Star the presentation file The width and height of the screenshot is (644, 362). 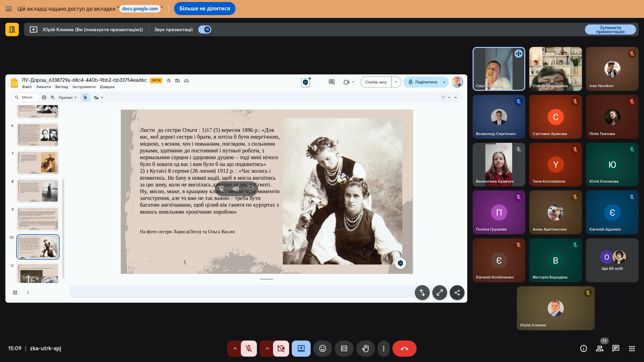(169, 80)
